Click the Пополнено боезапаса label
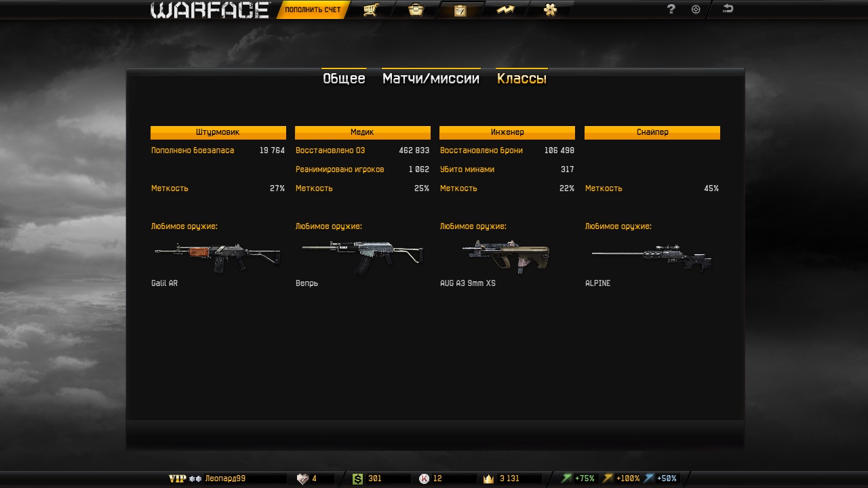Image resolution: width=868 pixels, height=488 pixels. 193,150
